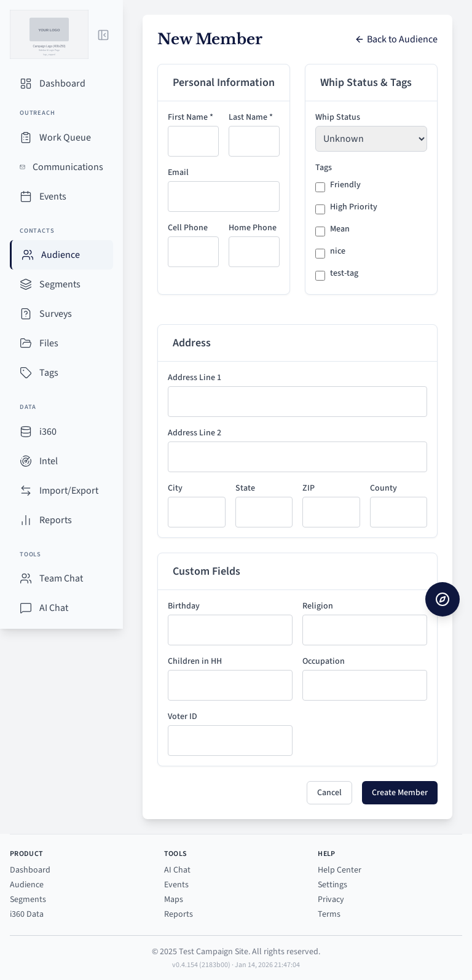Click the Cancel button
Viewport: 472px width, 980px height.
pos(329,793)
